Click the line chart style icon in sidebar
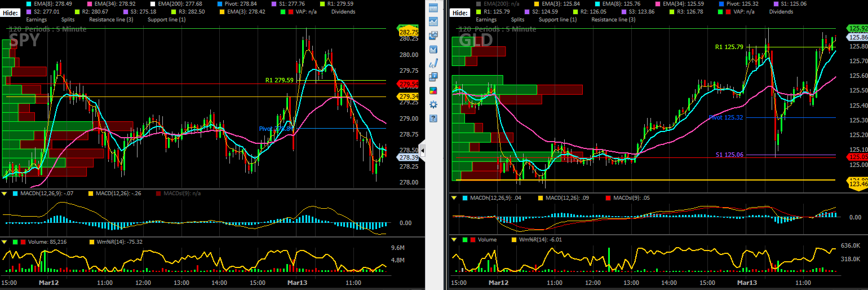 [x=433, y=21]
